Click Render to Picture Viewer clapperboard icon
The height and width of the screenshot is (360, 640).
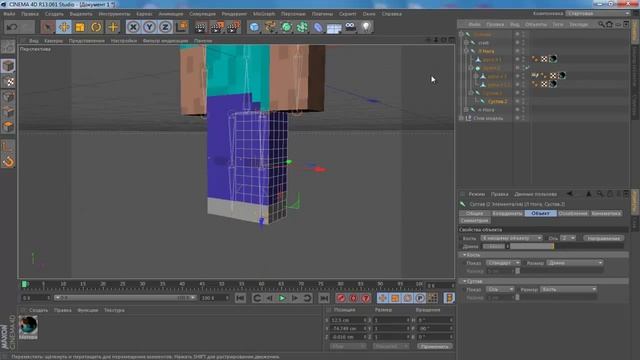click(x=217, y=27)
